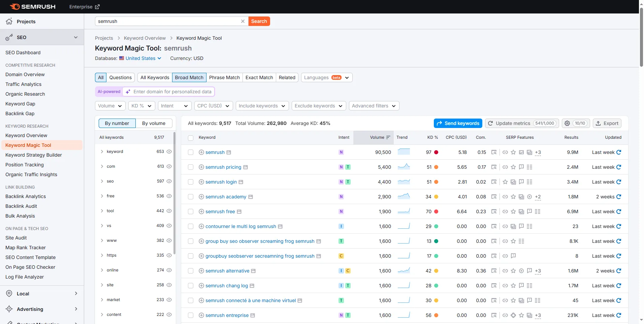Switch to Phrase Match tab
Image resolution: width=644 pixels, height=324 pixels.
[224, 77]
